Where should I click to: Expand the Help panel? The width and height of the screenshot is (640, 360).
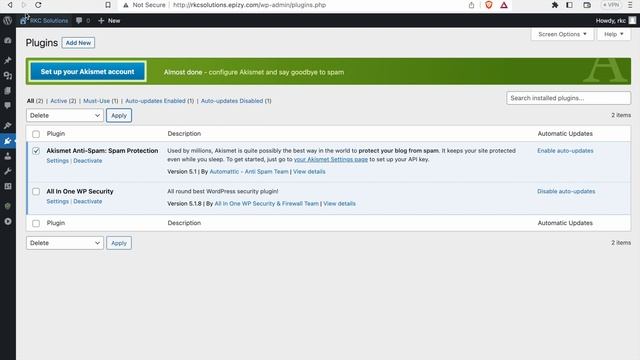[614, 34]
